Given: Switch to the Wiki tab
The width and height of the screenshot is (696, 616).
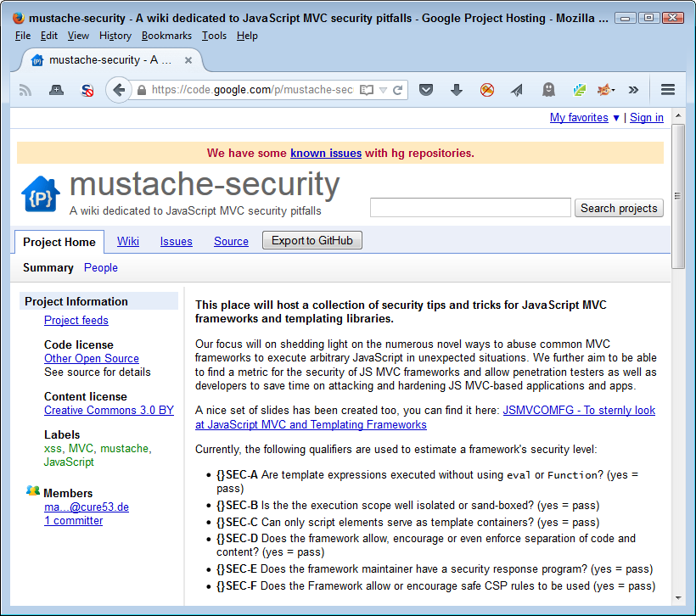Looking at the screenshot, I should click(127, 241).
